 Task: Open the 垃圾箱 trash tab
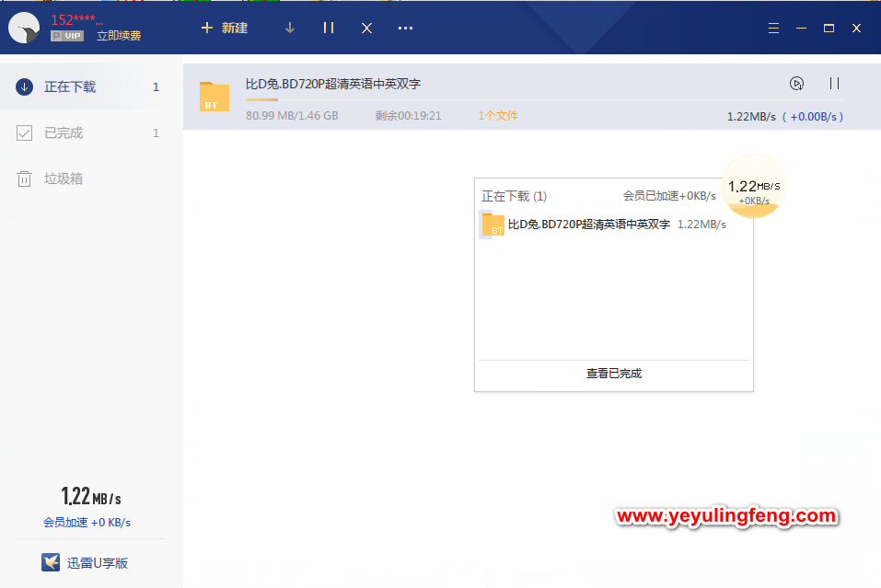[x=91, y=179]
